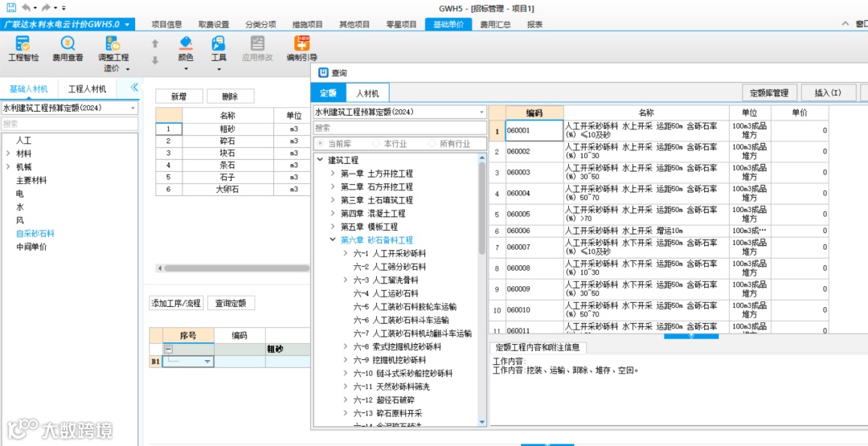
Task: Switch to 分类分项 tab
Action: coord(260,24)
